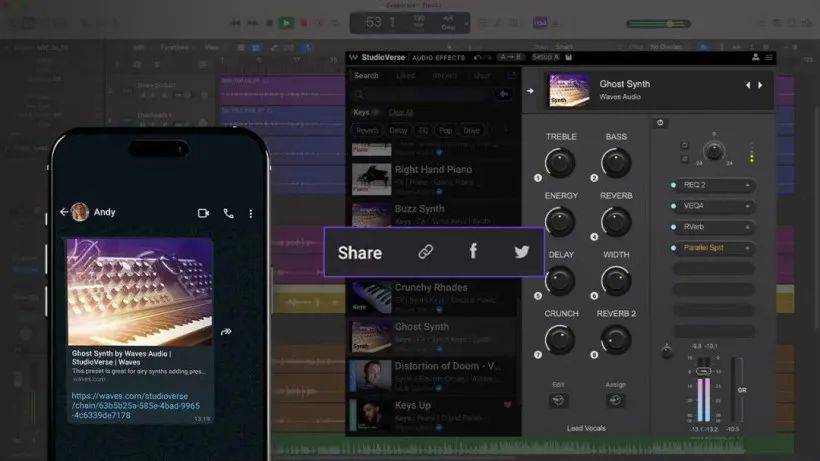Toggle the REQ 2 plugin power dot
The height and width of the screenshot is (461, 820).
pyautogui.click(x=674, y=185)
